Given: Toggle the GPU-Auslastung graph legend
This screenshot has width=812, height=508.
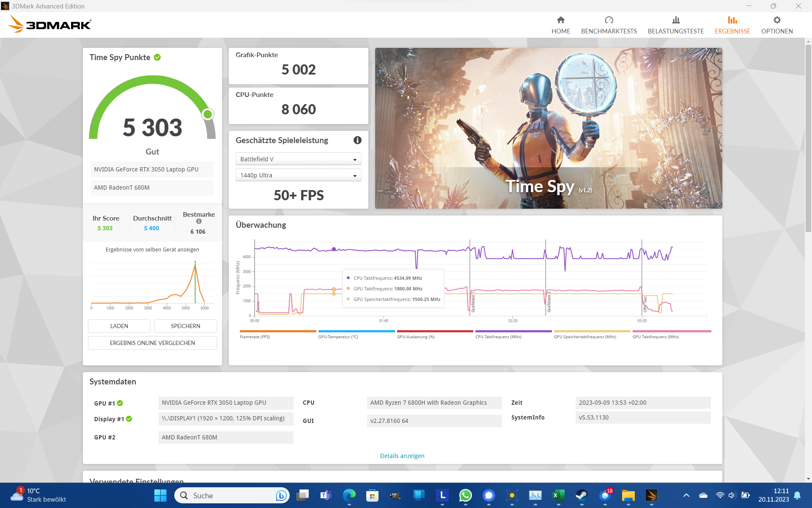Looking at the screenshot, I should pyautogui.click(x=435, y=332).
